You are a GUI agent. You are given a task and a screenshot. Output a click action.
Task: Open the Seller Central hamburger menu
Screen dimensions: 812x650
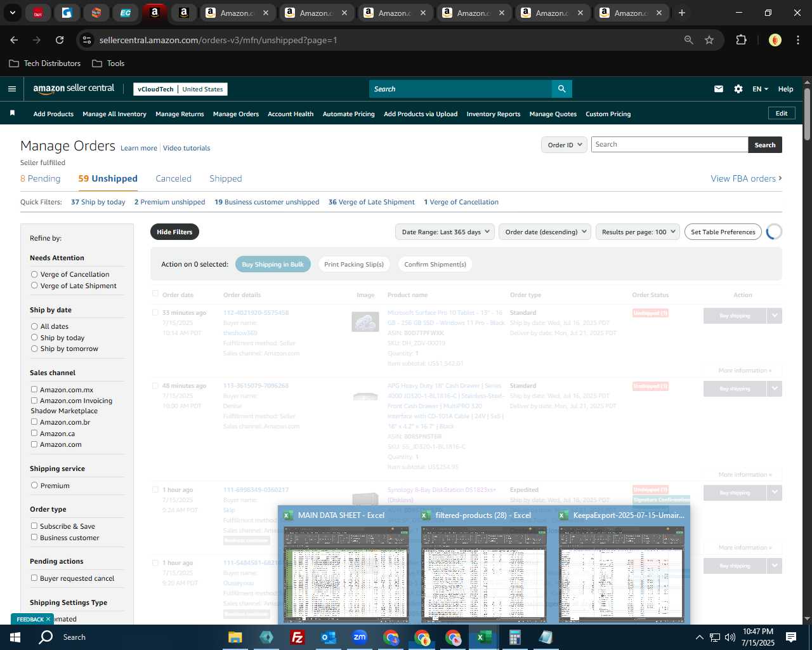click(11, 89)
